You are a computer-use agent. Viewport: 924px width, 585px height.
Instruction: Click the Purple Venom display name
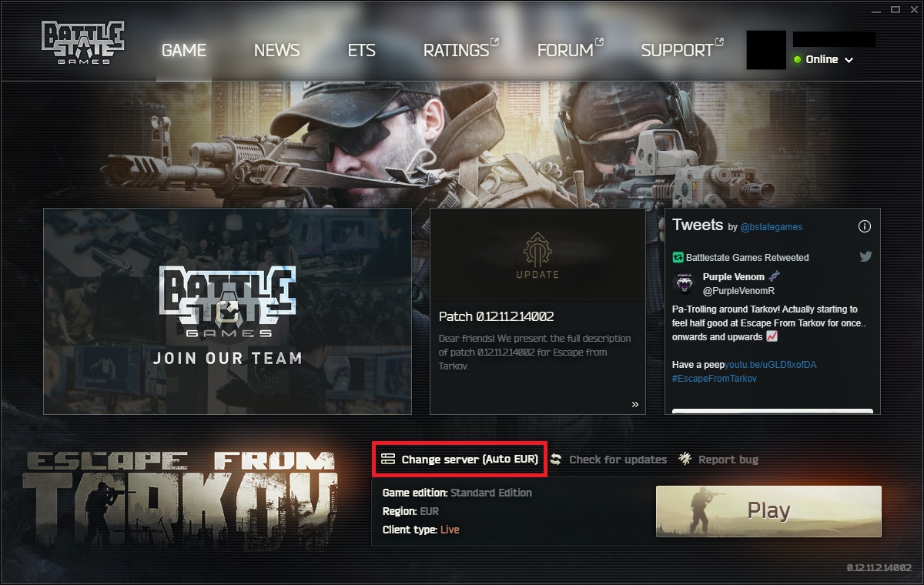(734, 277)
